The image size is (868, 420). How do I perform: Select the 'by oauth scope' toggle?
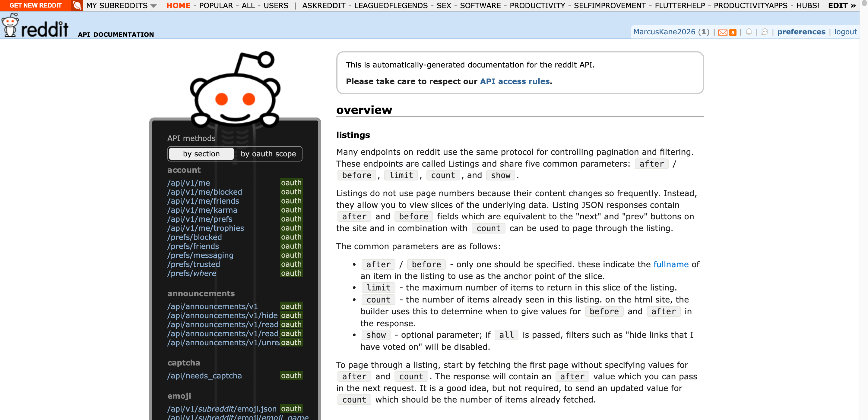tap(268, 154)
